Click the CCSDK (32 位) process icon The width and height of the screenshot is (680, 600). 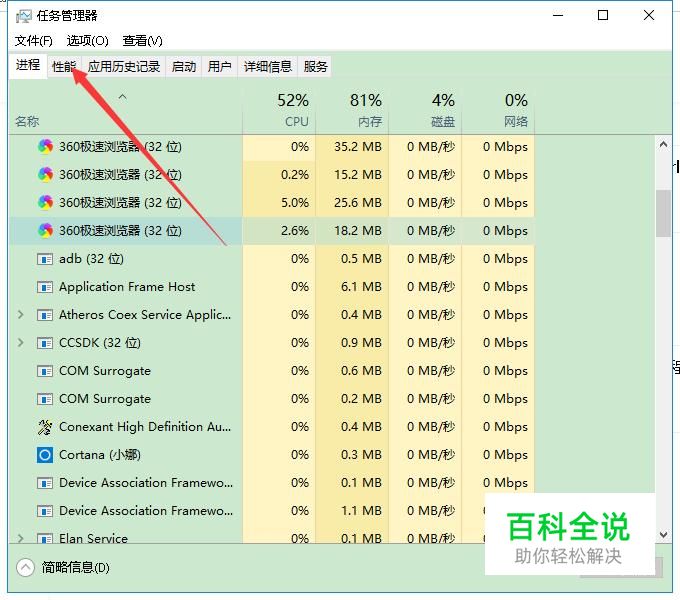[45, 343]
